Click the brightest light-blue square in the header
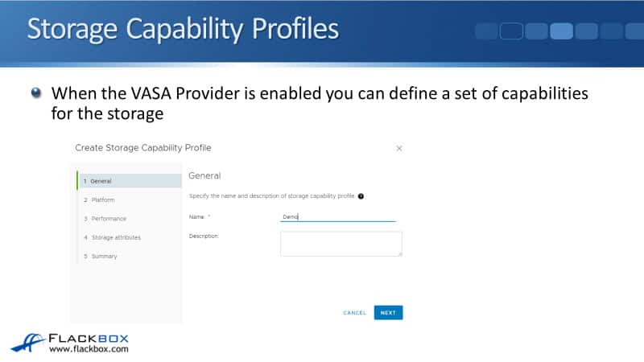 [561, 31]
